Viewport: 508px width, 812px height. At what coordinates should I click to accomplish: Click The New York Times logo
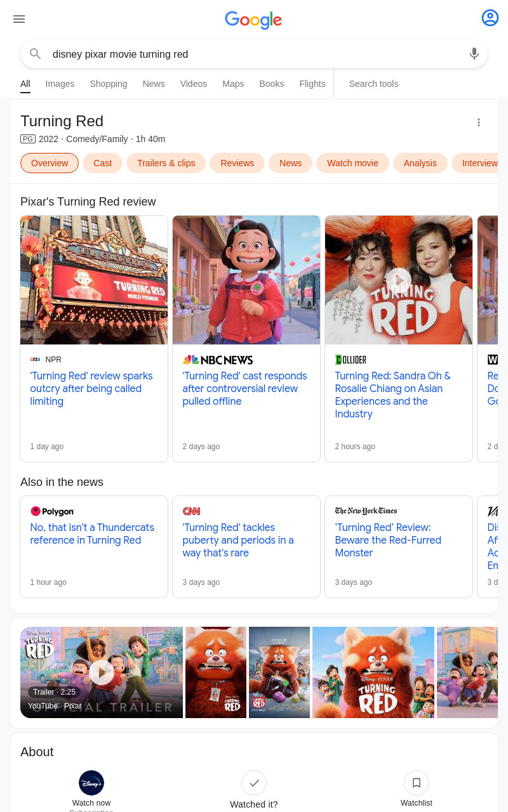click(366, 511)
